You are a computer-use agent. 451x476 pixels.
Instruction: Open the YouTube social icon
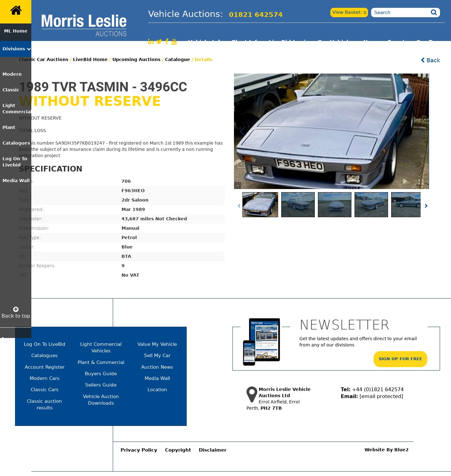tap(174, 42)
